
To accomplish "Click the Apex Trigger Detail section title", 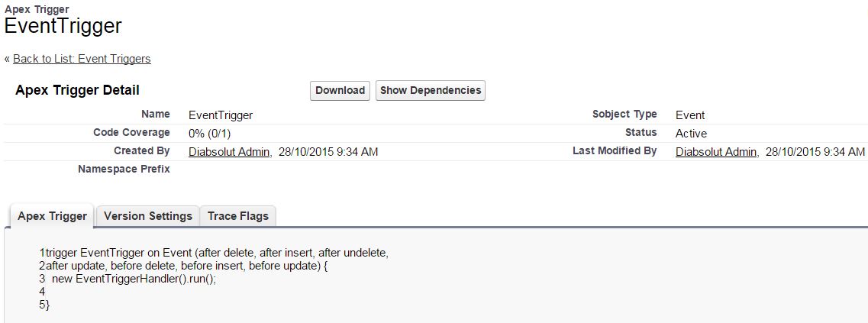I will (78, 90).
